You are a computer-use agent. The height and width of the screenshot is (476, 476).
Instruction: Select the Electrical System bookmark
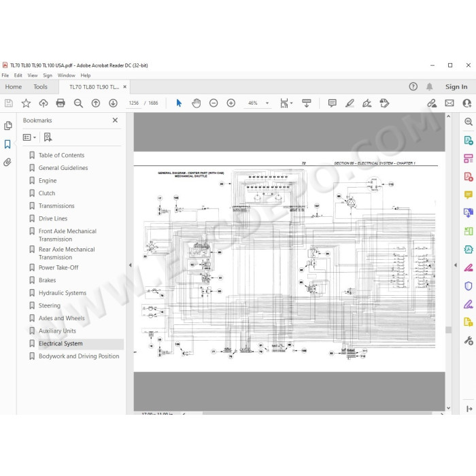(x=61, y=343)
